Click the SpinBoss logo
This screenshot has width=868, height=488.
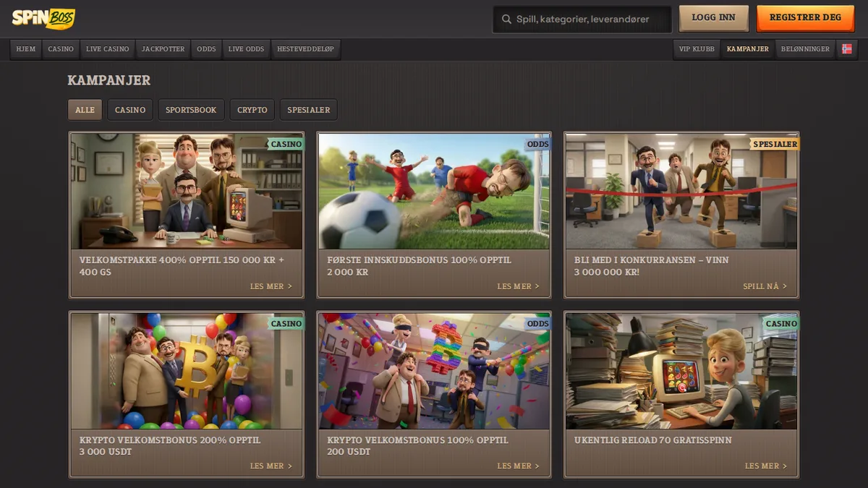[x=43, y=18]
